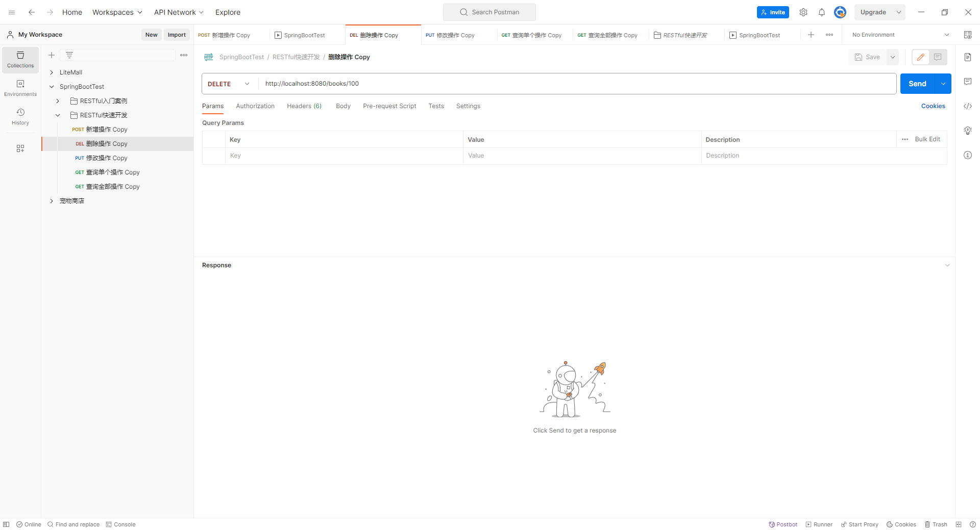
Task: Open the Tests tab
Action: point(436,106)
